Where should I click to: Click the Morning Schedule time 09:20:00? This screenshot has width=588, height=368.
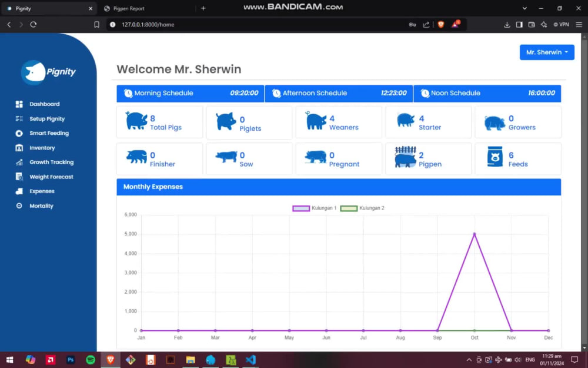pyautogui.click(x=244, y=93)
